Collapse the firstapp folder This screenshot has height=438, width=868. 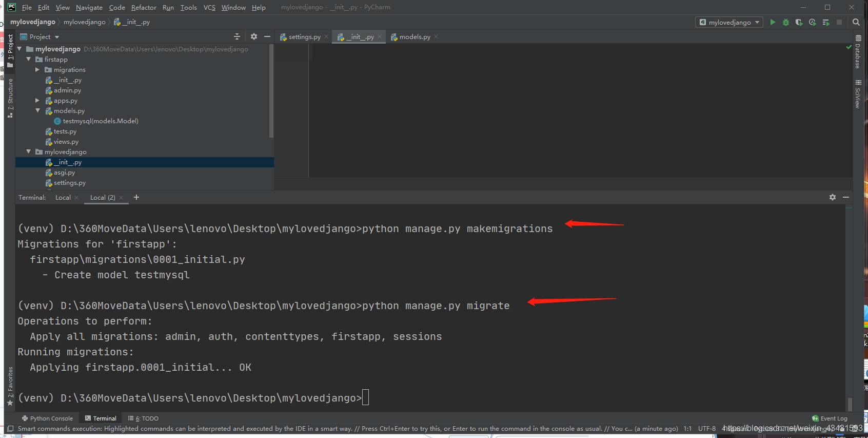(29, 59)
